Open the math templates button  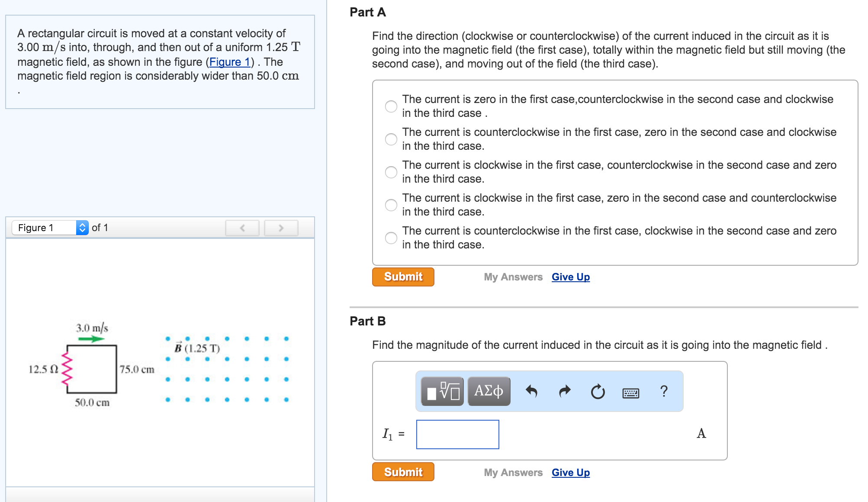coord(442,391)
